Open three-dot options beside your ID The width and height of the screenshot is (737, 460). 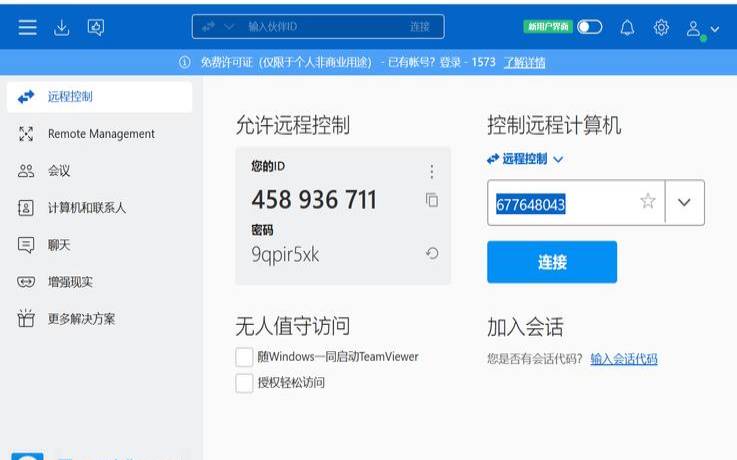click(x=432, y=172)
